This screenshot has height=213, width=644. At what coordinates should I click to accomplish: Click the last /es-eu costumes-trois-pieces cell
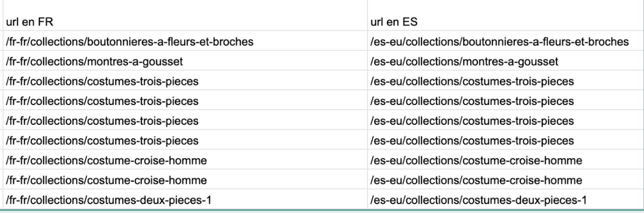pos(504,140)
